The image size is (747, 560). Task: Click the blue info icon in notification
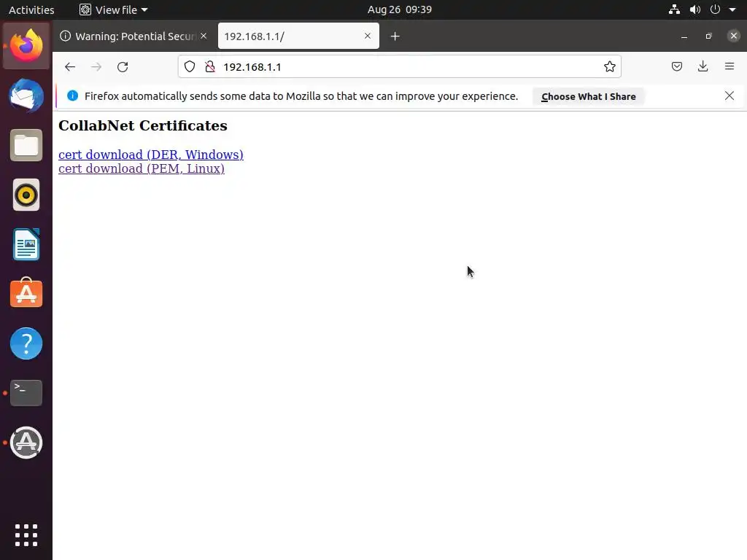tap(72, 96)
